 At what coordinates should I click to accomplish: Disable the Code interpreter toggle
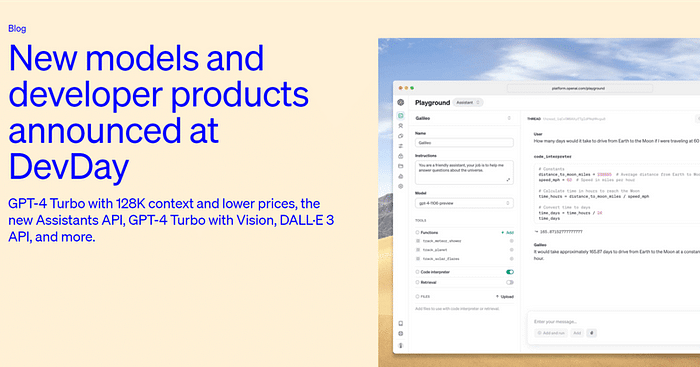click(x=510, y=272)
